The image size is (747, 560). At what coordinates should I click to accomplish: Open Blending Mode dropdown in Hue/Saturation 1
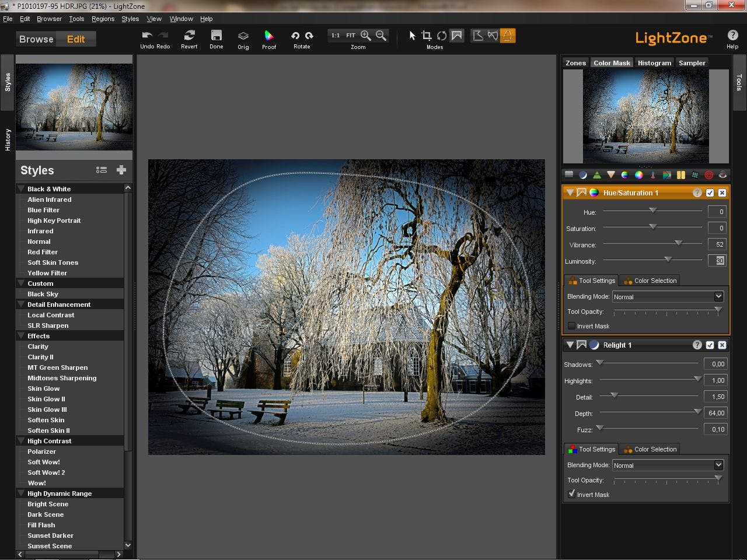(x=668, y=297)
